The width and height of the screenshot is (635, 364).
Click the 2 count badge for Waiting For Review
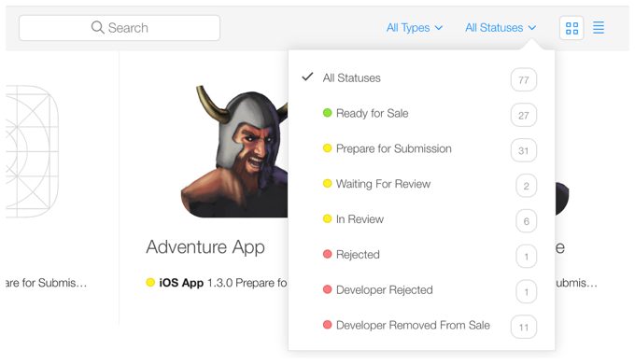point(526,186)
